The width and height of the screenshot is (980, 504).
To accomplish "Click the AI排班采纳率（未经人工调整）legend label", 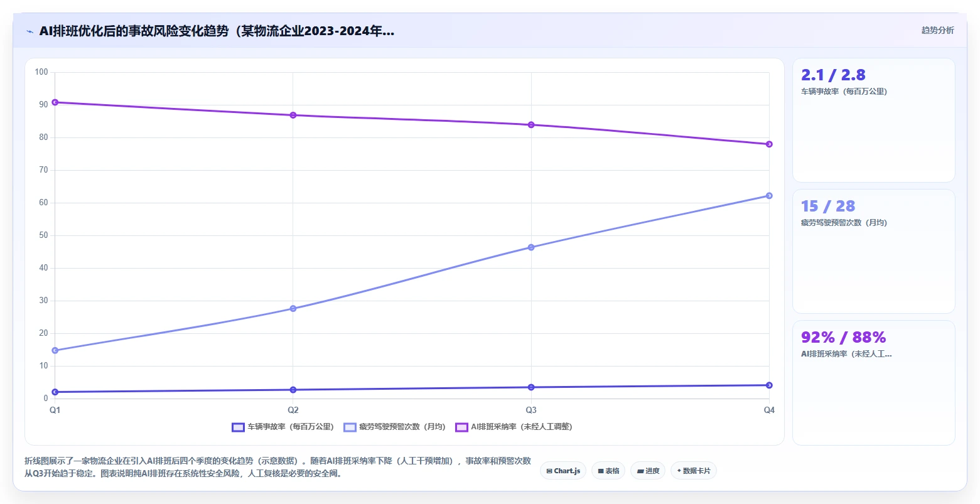I will tap(522, 427).
